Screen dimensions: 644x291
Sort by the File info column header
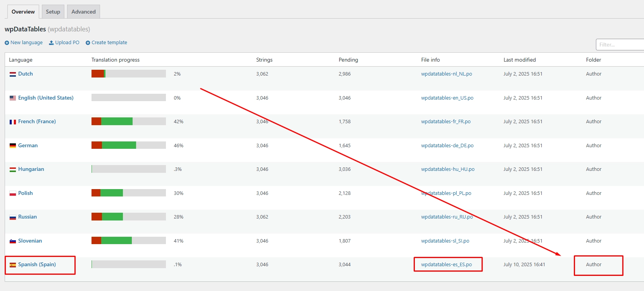tap(430, 60)
